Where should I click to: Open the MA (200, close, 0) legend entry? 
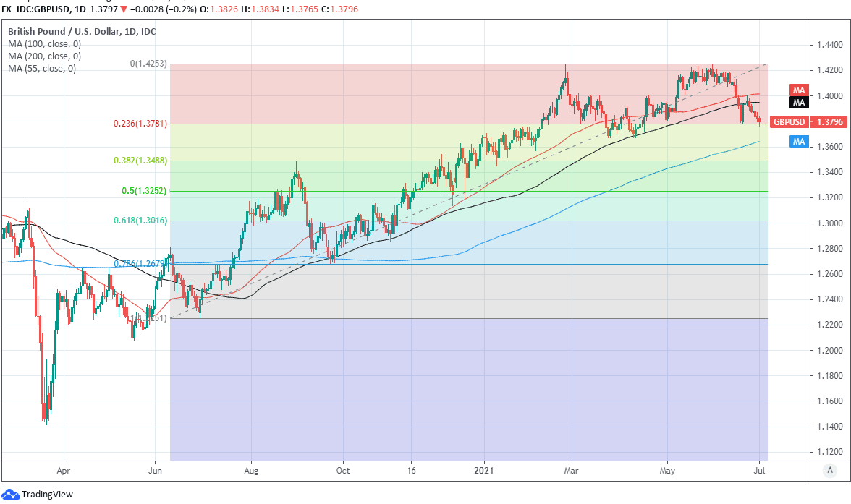click(x=45, y=56)
